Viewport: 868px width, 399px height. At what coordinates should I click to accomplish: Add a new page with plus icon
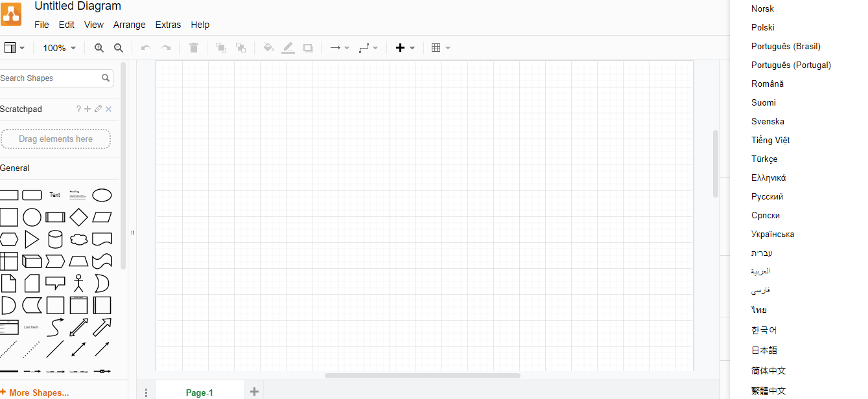click(x=254, y=391)
